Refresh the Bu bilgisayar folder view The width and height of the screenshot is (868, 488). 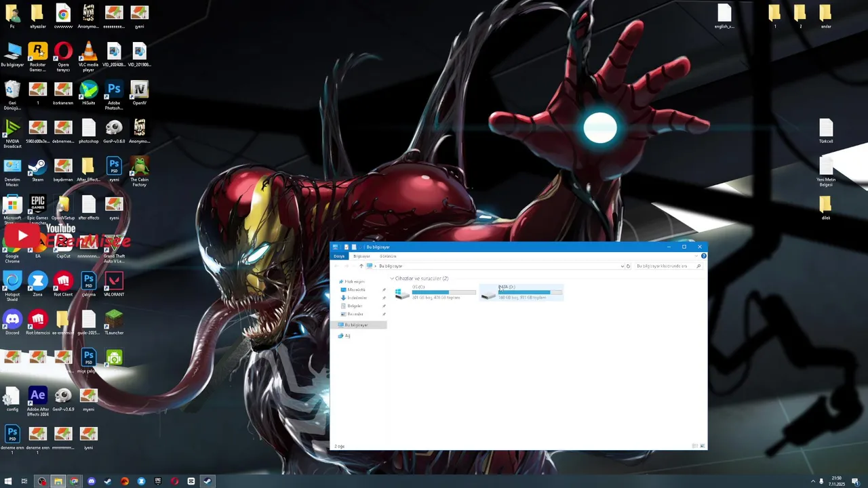point(629,266)
